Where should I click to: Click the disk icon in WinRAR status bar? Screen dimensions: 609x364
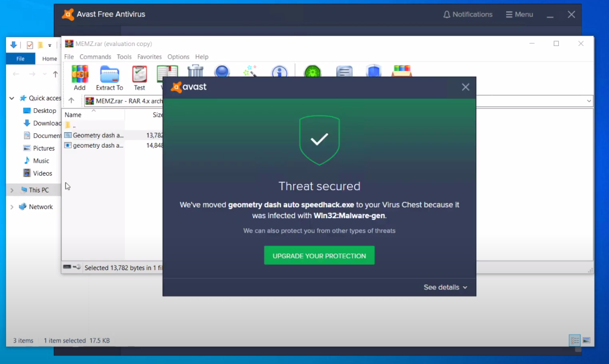click(x=67, y=267)
